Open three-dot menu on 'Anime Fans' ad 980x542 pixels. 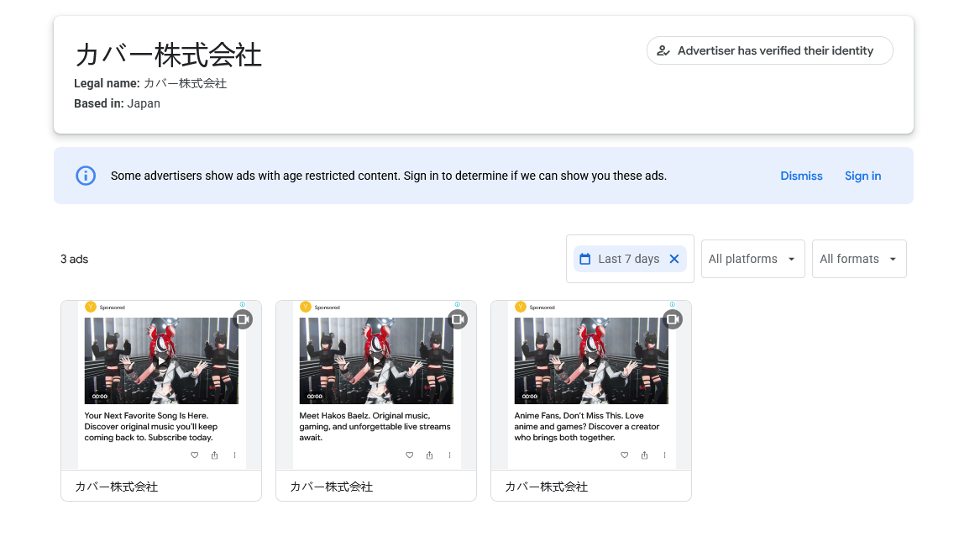pos(664,455)
